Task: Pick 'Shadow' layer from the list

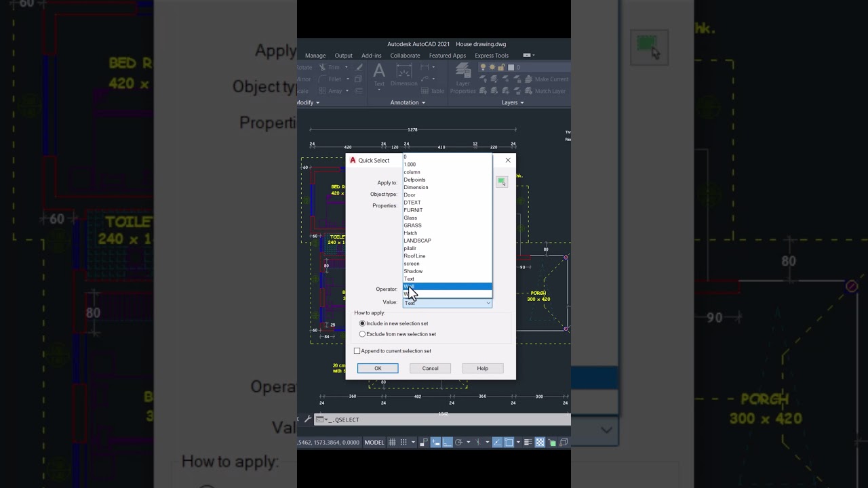Action: (x=447, y=271)
